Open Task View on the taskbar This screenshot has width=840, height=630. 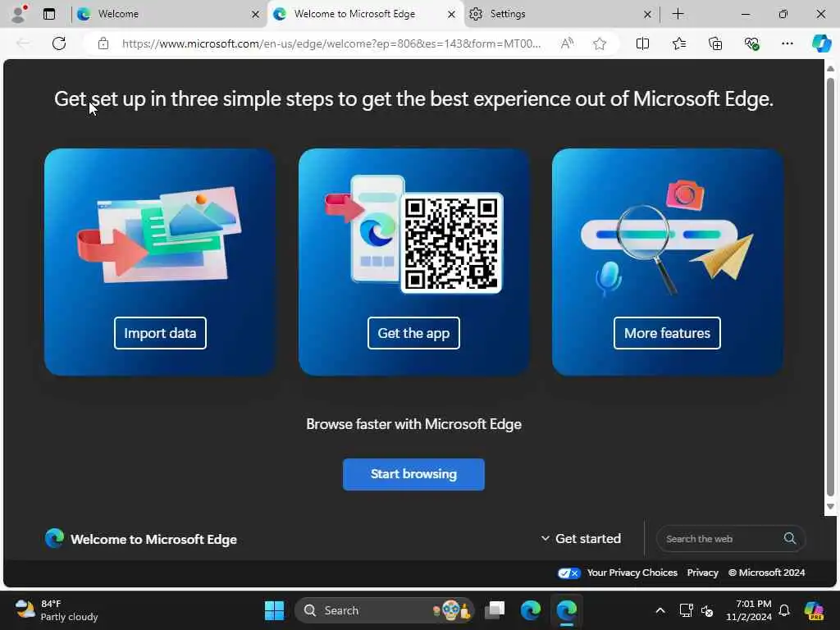[495, 610]
